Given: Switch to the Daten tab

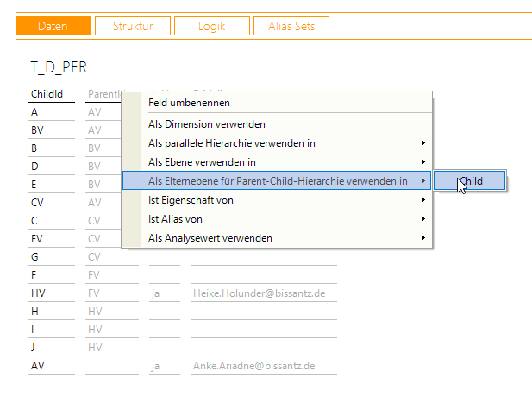Looking at the screenshot, I should 53,27.
